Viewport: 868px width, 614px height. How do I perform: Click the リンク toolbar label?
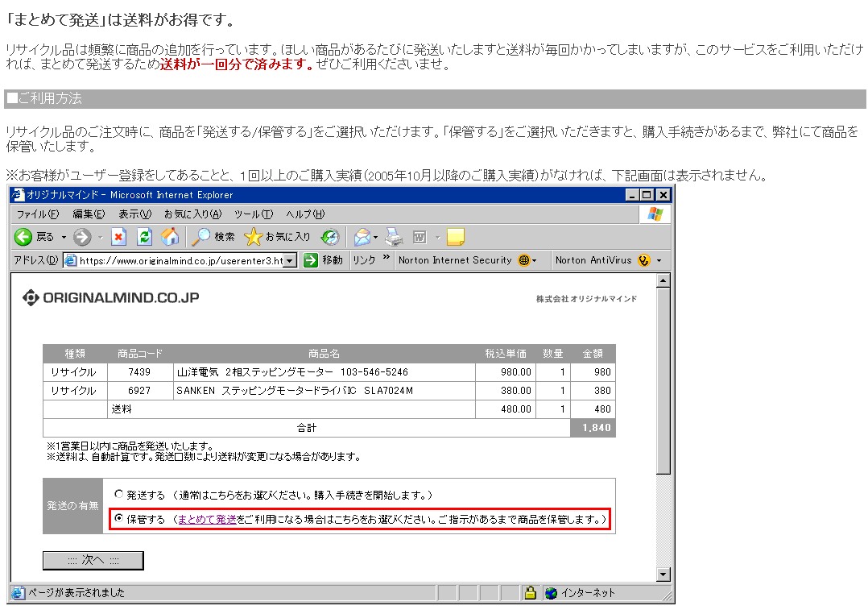click(x=364, y=260)
